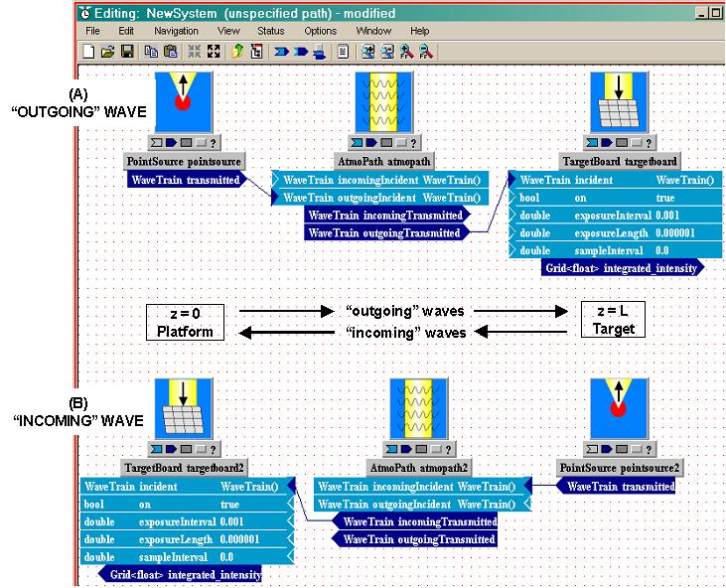
Task: Click targetboard's exposureInterval value 0.001
Action: click(x=667, y=216)
